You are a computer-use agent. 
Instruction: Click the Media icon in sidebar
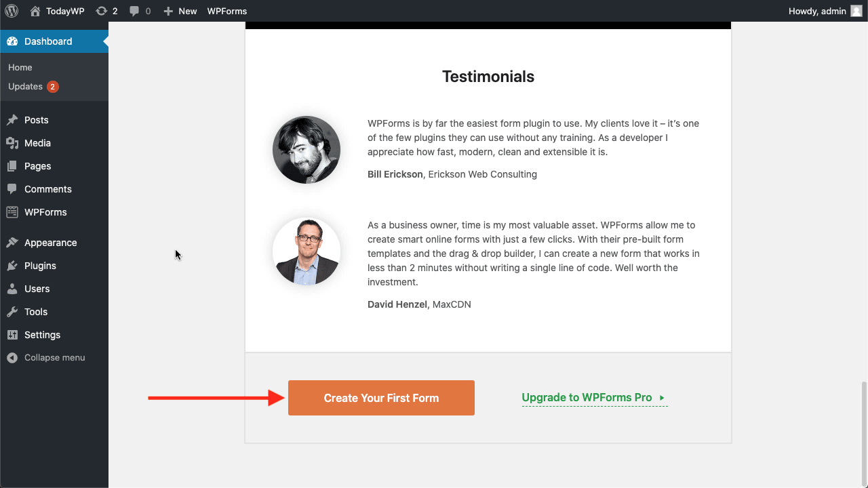pos(12,143)
